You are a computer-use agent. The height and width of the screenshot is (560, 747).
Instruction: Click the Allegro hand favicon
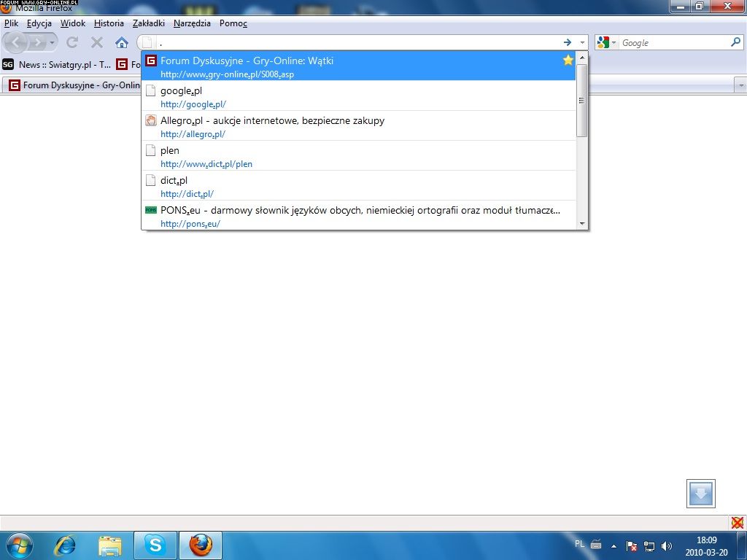[151, 120]
